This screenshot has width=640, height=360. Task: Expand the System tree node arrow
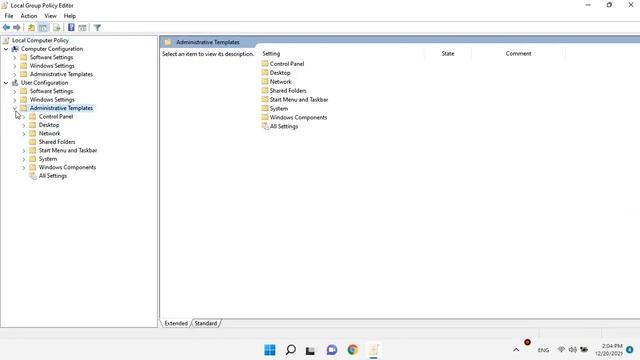tap(24, 159)
